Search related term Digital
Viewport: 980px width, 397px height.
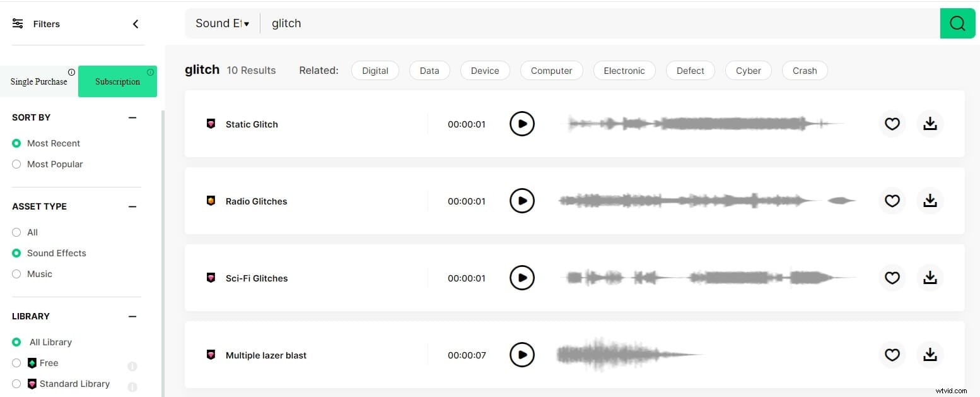click(x=375, y=70)
